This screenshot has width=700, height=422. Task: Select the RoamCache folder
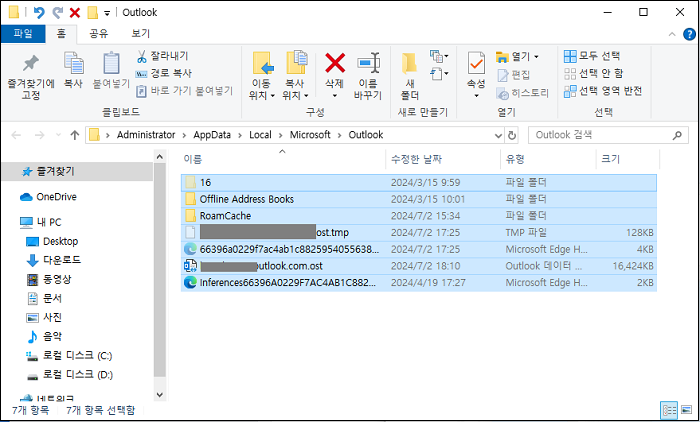(419, 216)
